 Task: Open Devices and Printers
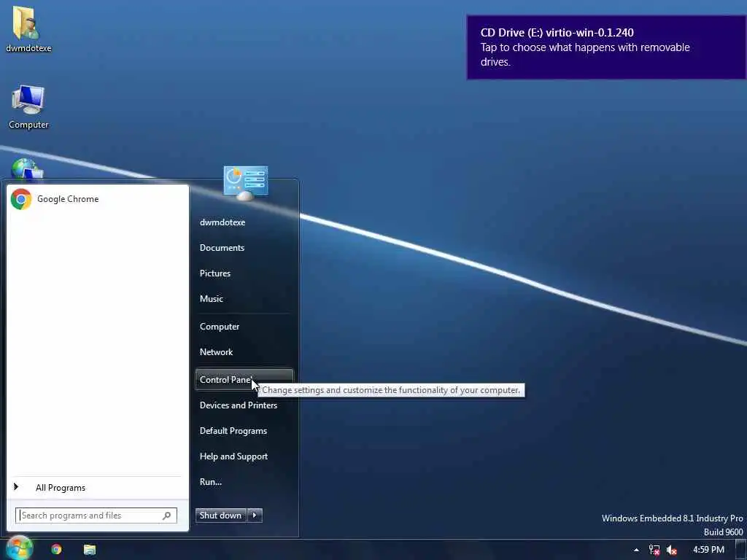tap(239, 405)
